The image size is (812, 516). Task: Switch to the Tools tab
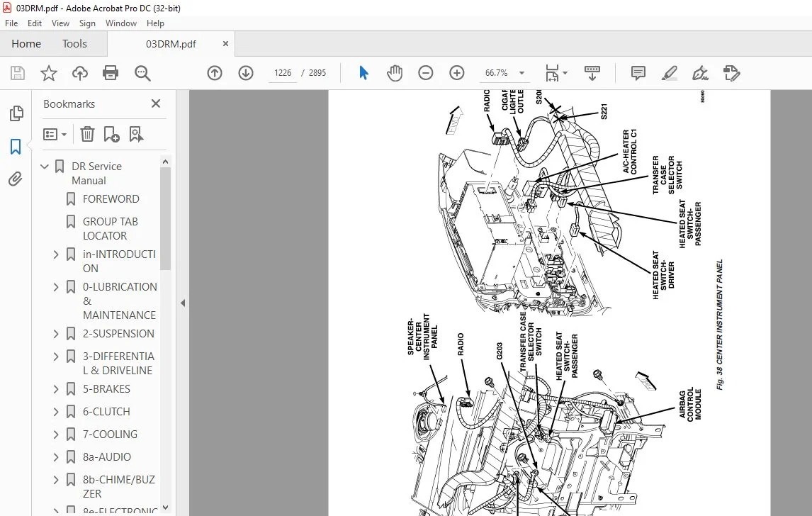tap(74, 44)
